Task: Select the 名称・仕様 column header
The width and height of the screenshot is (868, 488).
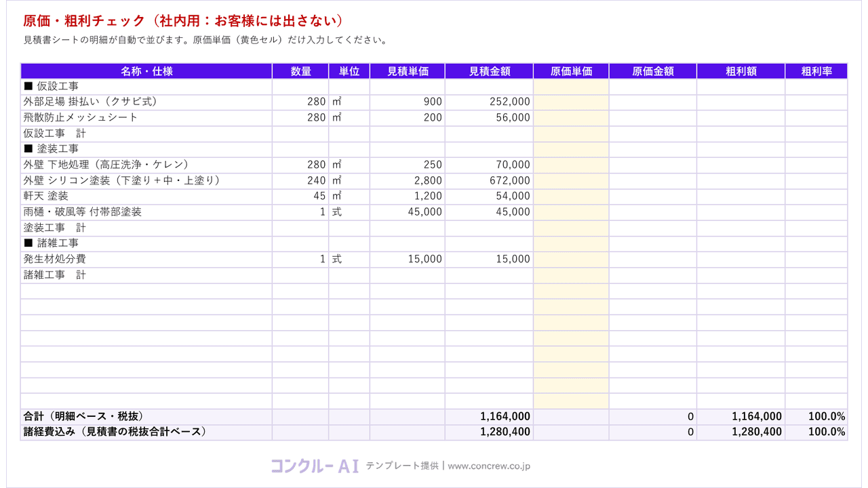Action: (x=146, y=71)
